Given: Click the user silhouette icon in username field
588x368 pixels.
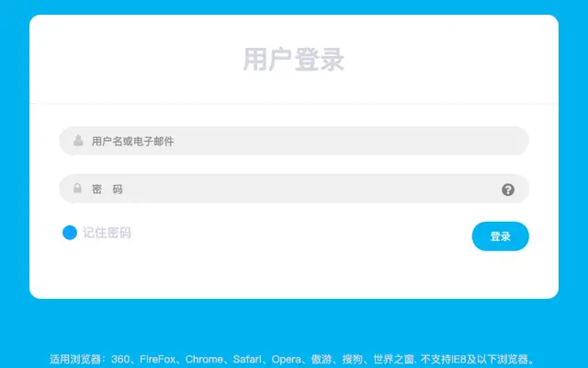Looking at the screenshot, I should tap(78, 141).
